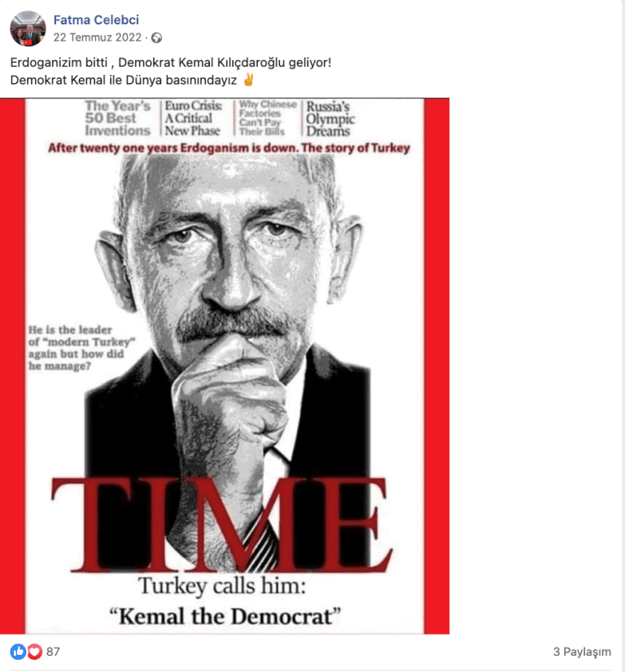The width and height of the screenshot is (625, 672).
Task: Click "Why Chinese Factories Can't Pay" headline
Action: pos(268,118)
